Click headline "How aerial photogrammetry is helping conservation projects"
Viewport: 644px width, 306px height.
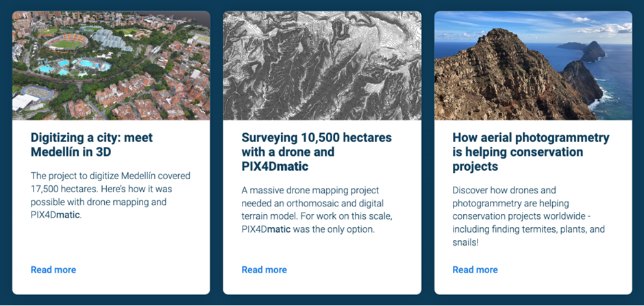click(531, 152)
